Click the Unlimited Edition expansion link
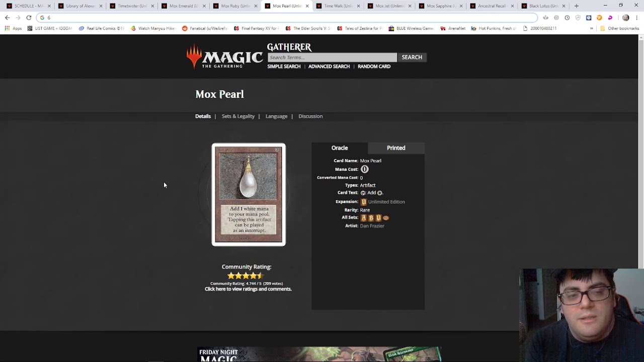 [386, 202]
